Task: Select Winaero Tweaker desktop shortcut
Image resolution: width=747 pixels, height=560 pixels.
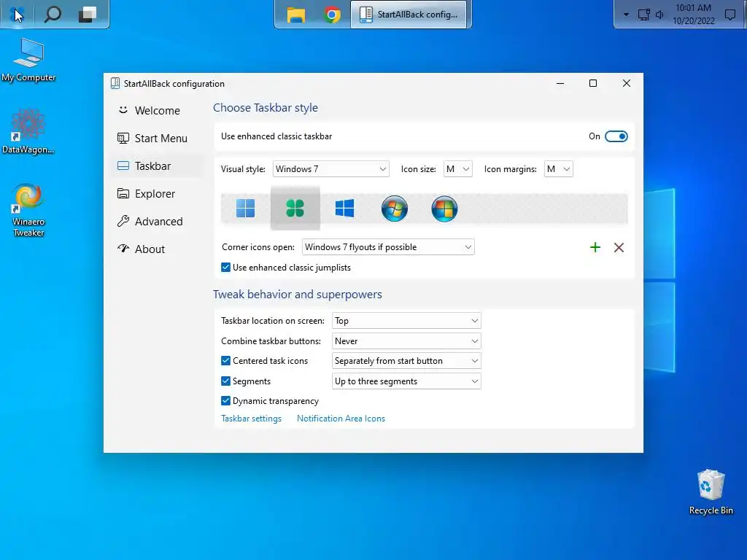Action: coord(28,210)
